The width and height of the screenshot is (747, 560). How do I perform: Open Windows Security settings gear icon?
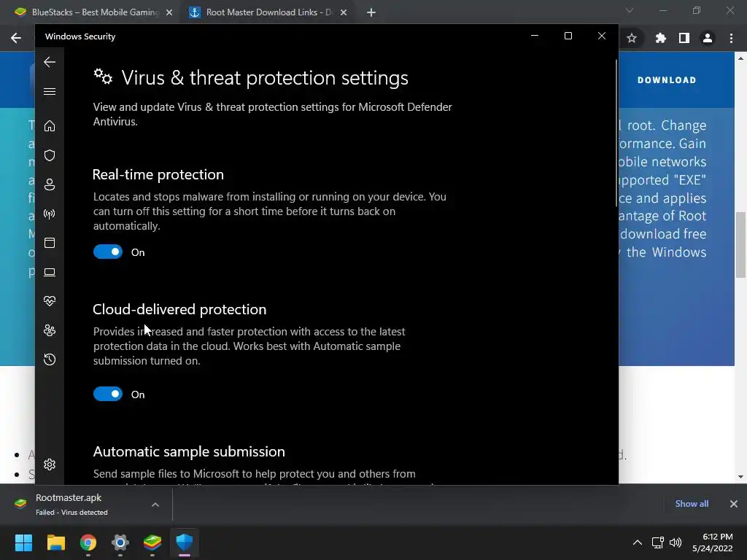pos(50,464)
